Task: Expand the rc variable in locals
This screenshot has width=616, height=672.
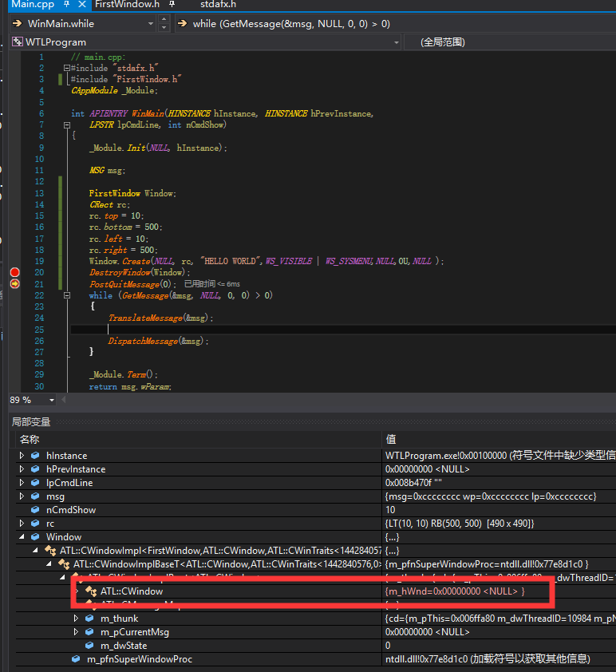Action: tap(22, 524)
